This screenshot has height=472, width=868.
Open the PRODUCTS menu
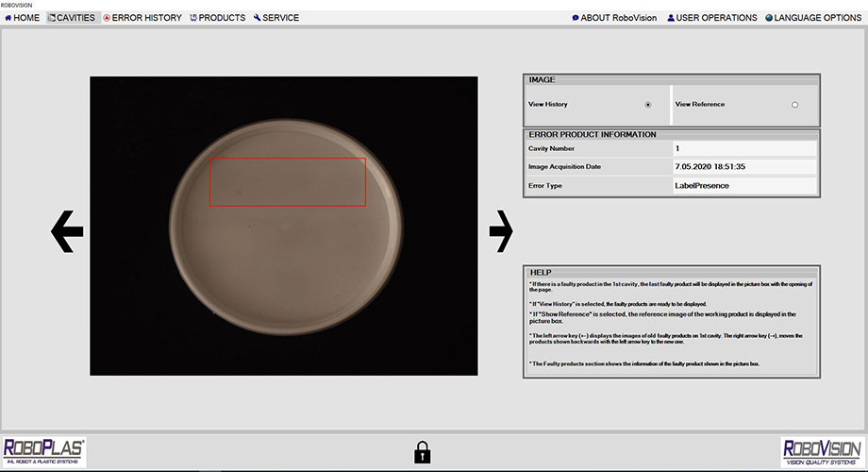coord(218,18)
